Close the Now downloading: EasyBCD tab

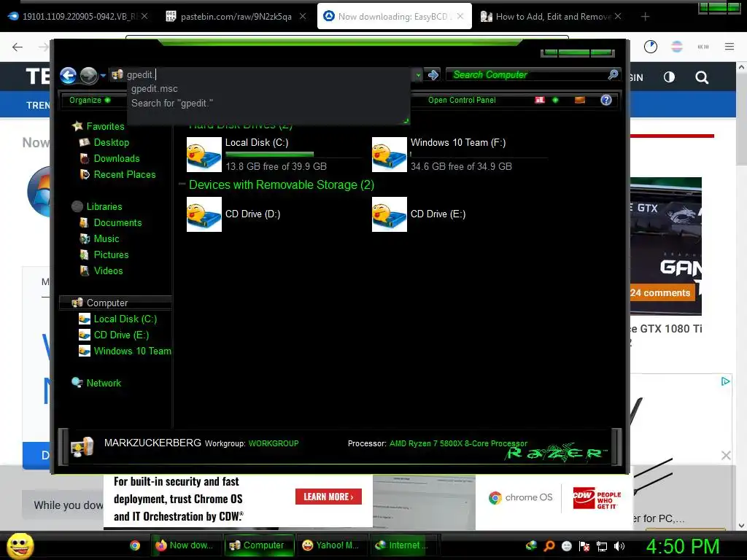coord(460,16)
